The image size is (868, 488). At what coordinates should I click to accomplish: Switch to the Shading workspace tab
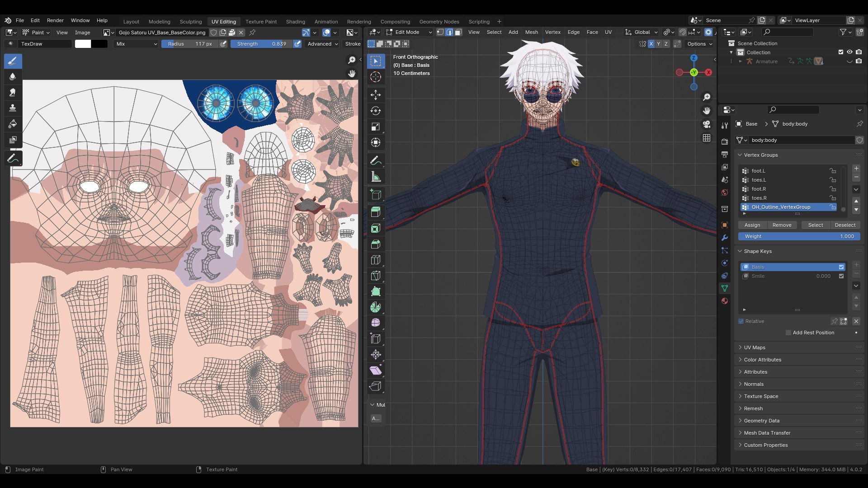click(x=295, y=21)
